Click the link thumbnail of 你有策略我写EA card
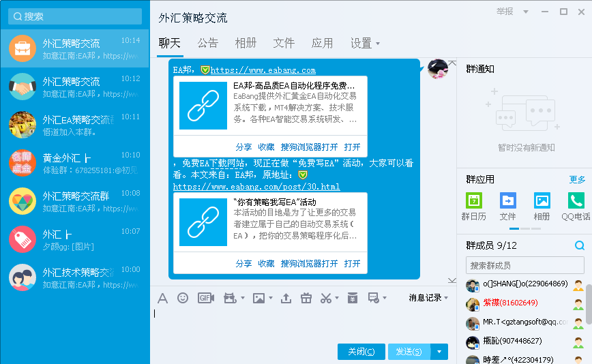Image resolution: width=592 pixels, height=364 pixels. click(x=203, y=222)
